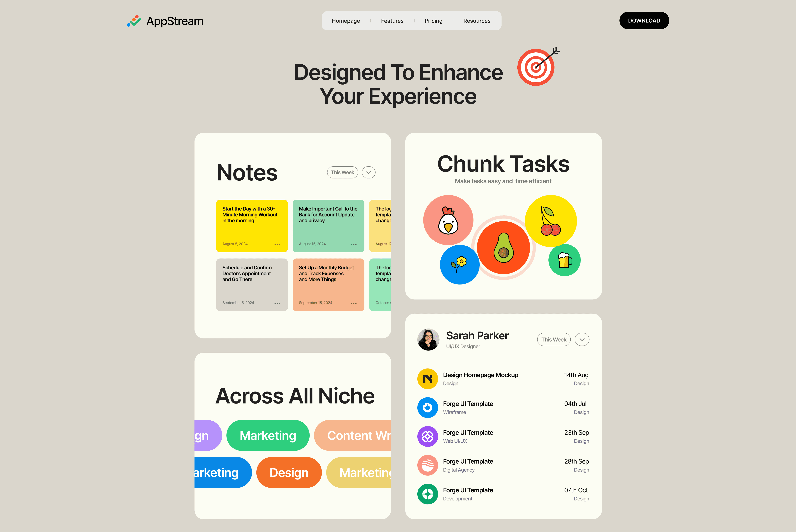Click the Homepage navigation link

point(346,21)
